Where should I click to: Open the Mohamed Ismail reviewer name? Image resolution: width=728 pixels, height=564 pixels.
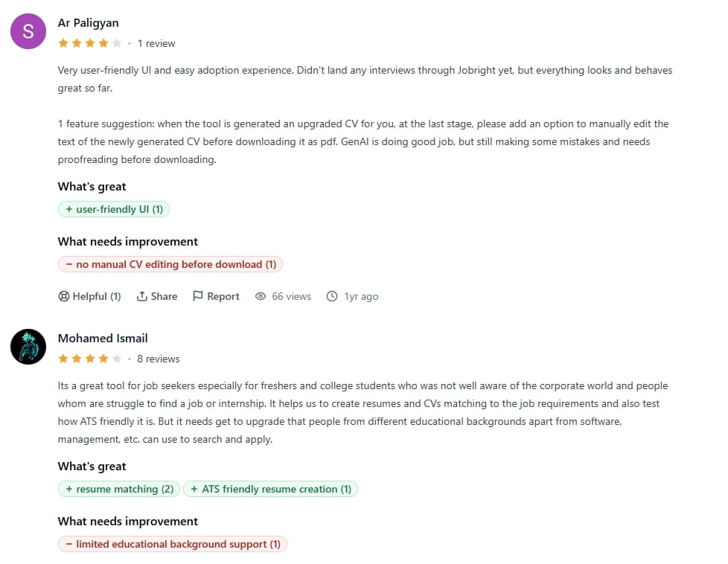click(103, 339)
